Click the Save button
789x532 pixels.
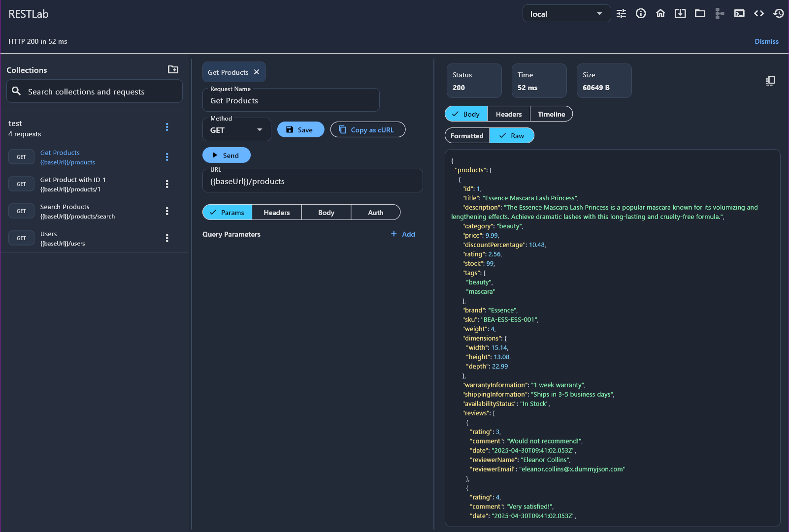(x=300, y=129)
